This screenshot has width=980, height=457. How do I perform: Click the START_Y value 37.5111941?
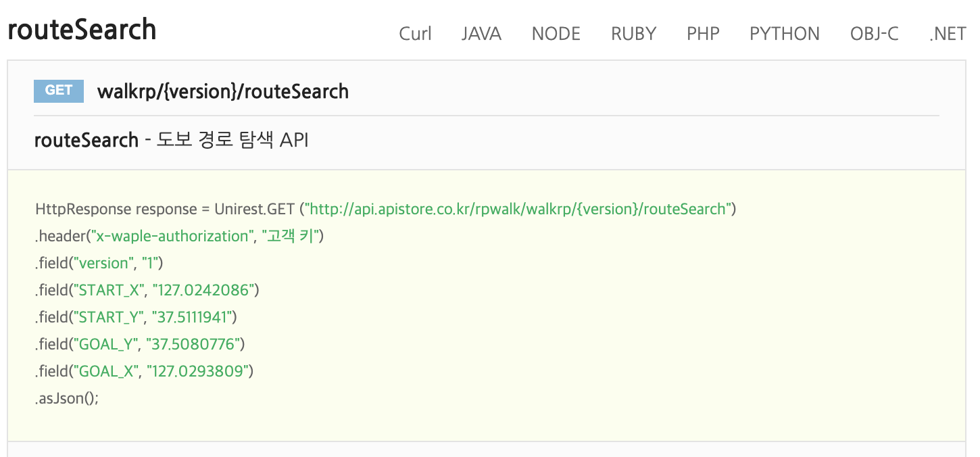195,317
